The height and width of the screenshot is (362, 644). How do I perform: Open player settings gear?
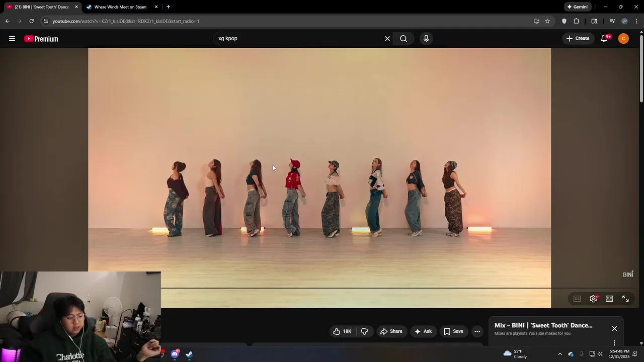[x=594, y=299]
